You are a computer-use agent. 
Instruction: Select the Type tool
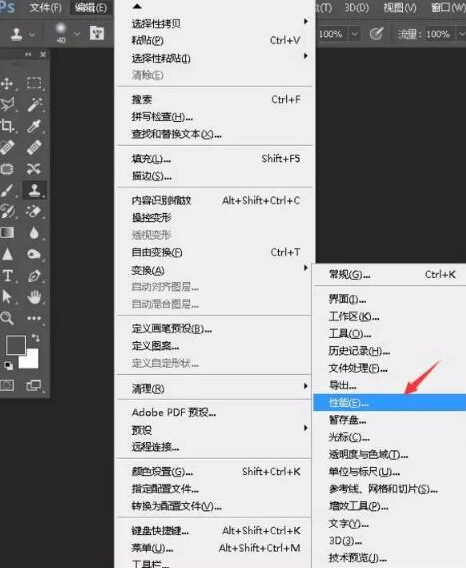point(7,275)
